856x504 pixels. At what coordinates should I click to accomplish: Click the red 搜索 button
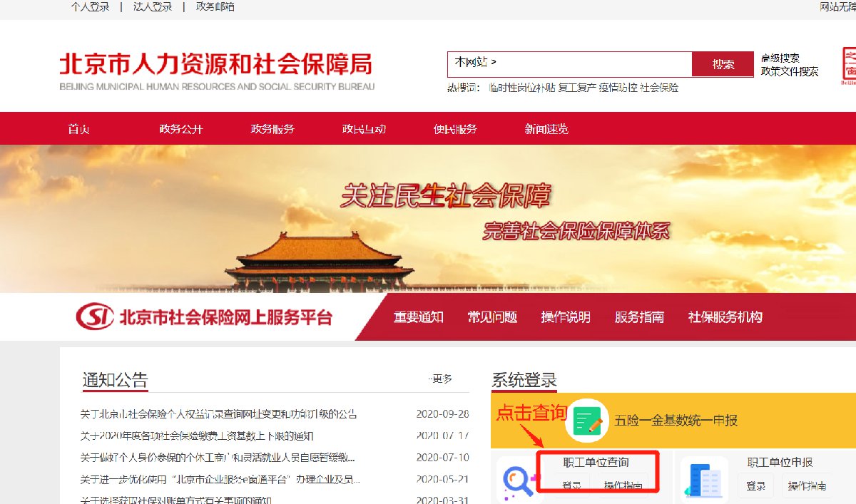(723, 64)
